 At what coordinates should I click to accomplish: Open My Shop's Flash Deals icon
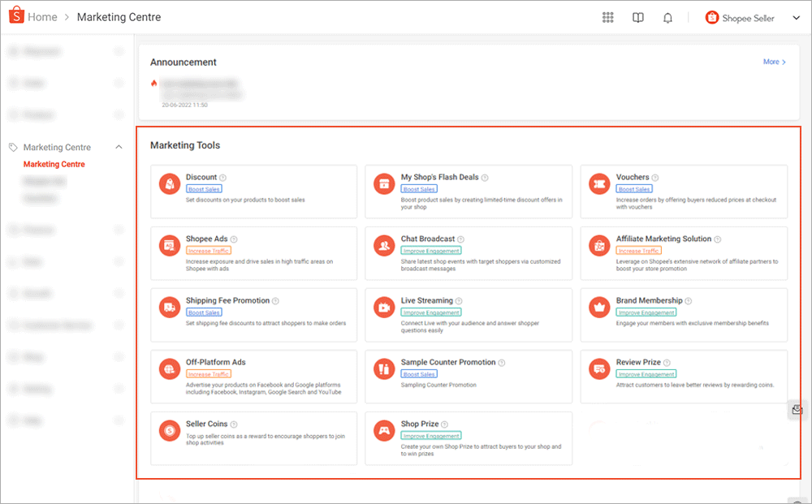[x=383, y=183]
